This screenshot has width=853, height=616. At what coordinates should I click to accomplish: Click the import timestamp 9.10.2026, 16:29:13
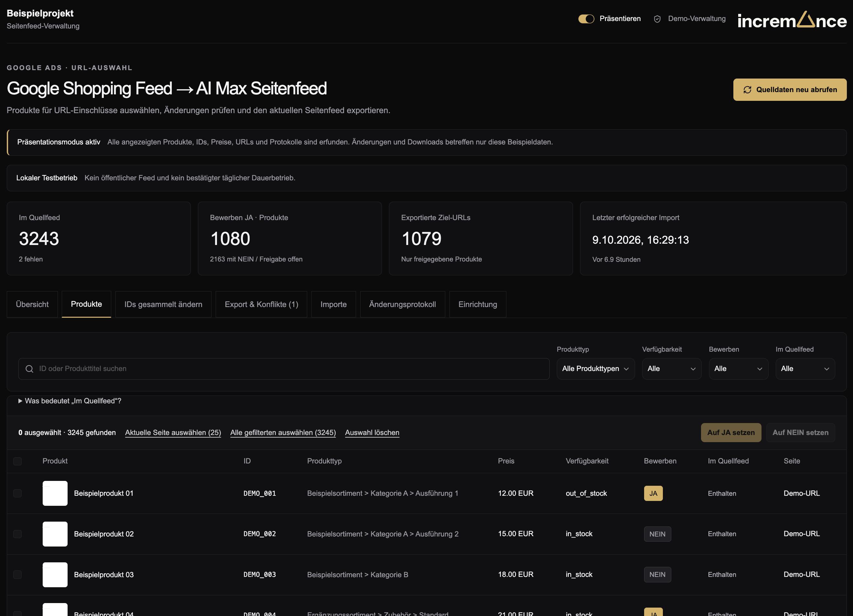click(641, 240)
